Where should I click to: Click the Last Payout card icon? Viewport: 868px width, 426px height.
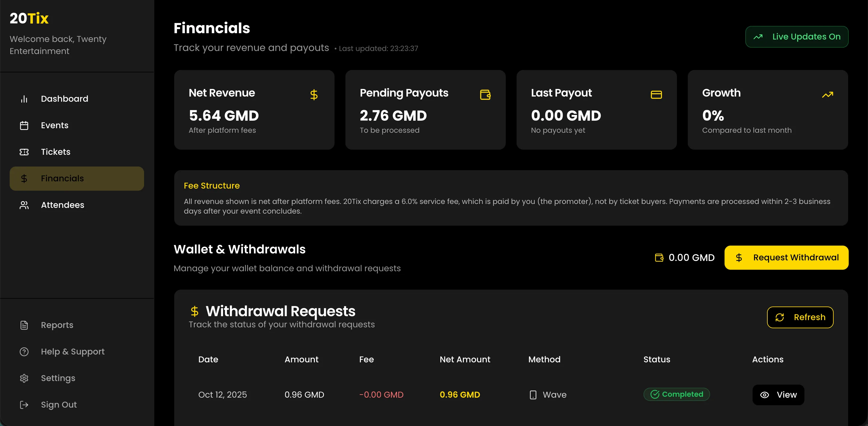pyautogui.click(x=656, y=95)
